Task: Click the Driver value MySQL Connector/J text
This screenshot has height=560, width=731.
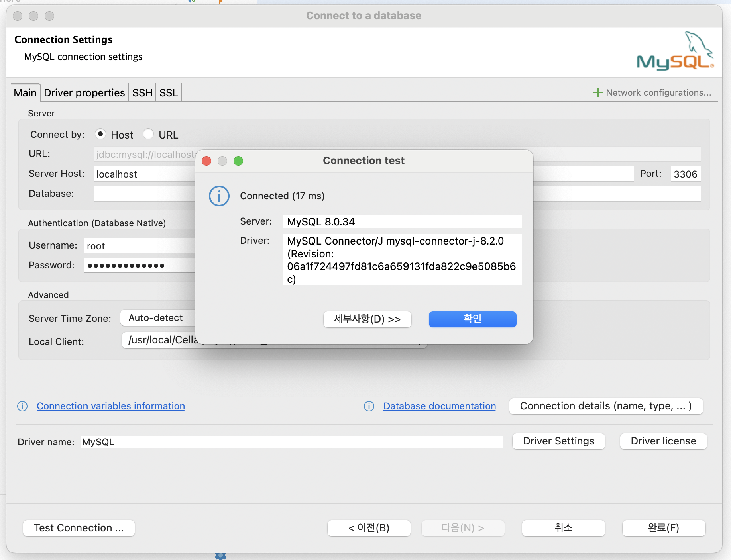Action: pos(403,260)
